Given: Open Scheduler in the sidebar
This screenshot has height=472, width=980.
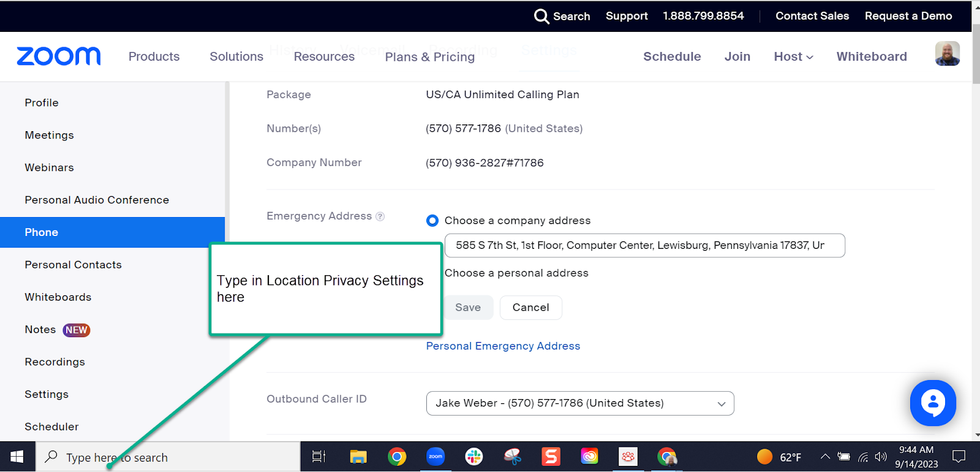Looking at the screenshot, I should click(x=51, y=427).
